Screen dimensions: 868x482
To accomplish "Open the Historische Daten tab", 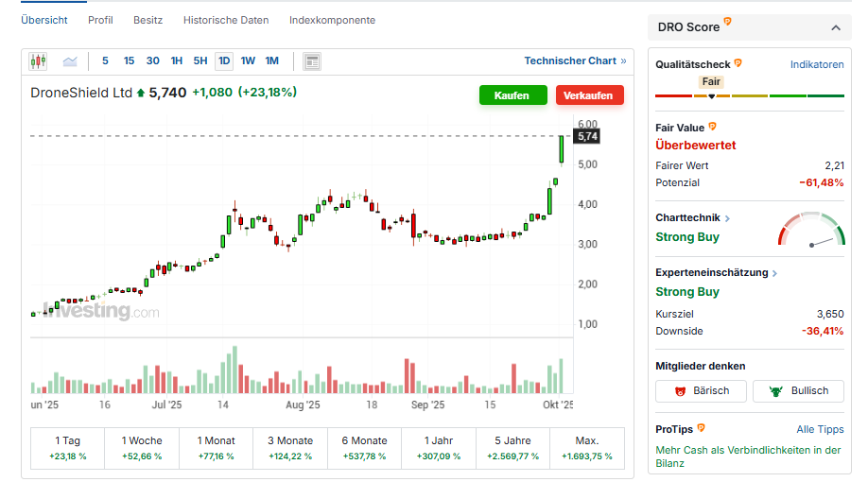I will click(x=226, y=20).
